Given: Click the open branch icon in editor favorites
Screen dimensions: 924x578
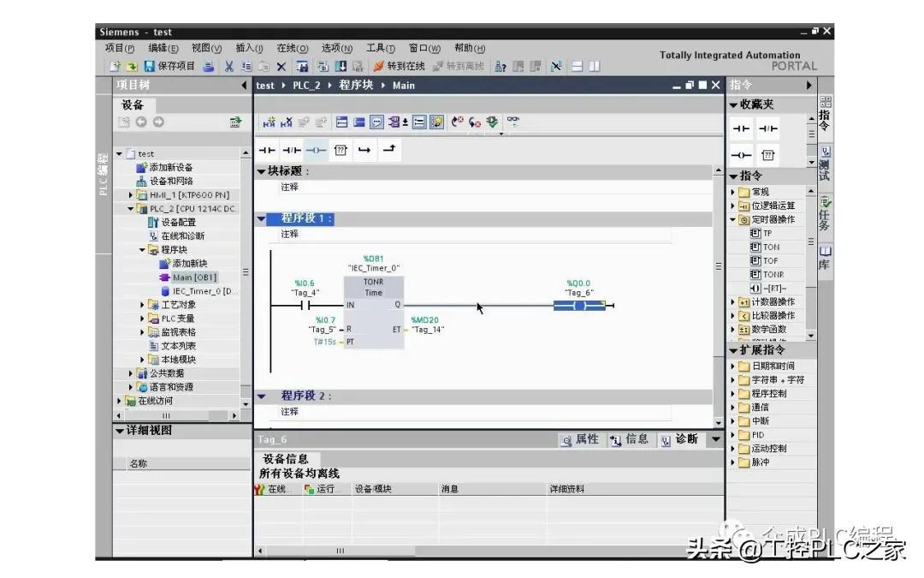Looking at the screenshot, I should (364, 150).
